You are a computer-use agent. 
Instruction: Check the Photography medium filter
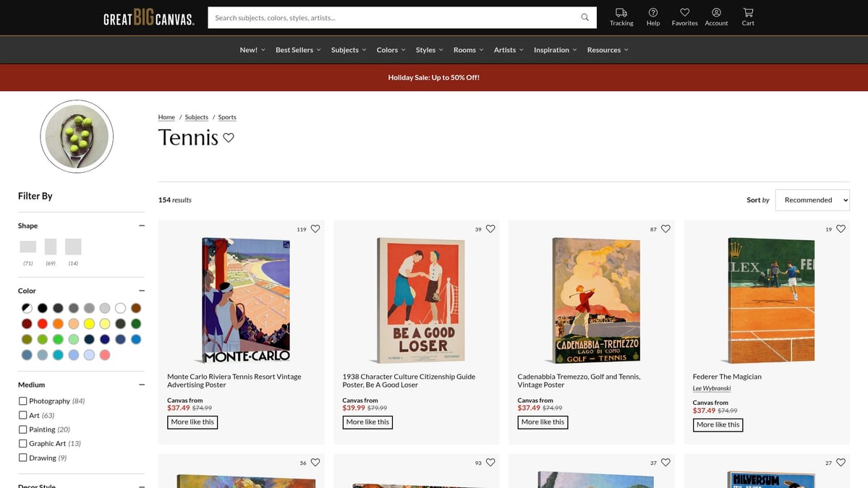(23, 401)
